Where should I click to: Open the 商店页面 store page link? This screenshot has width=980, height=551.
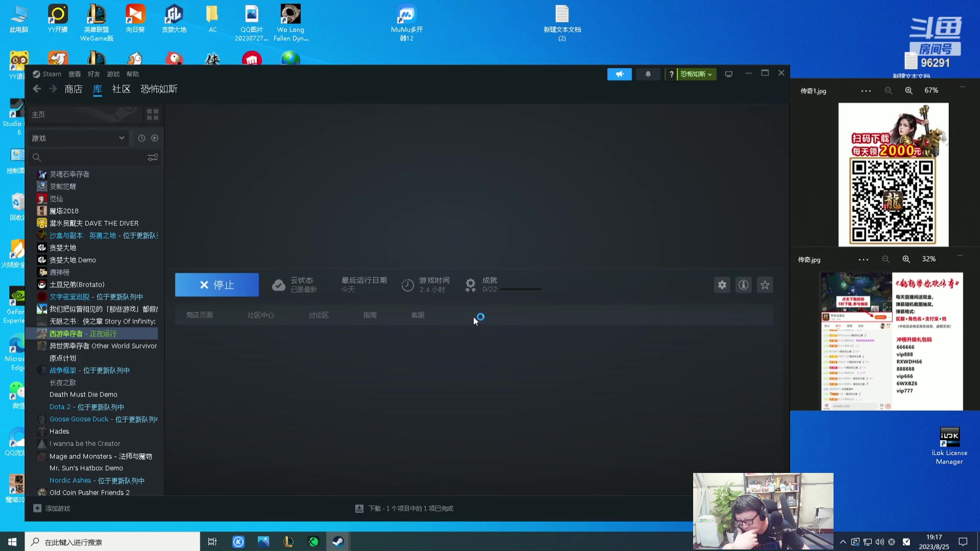[x=200, y=315]
